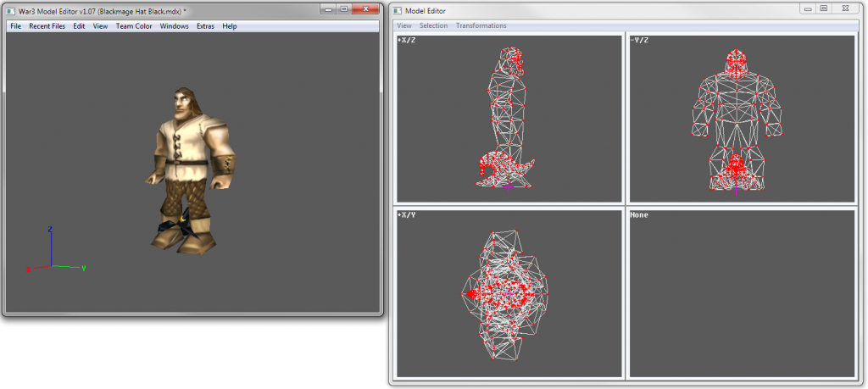868x389 pixels.
Task: Open the Extras menu
Action: [205, 26]
